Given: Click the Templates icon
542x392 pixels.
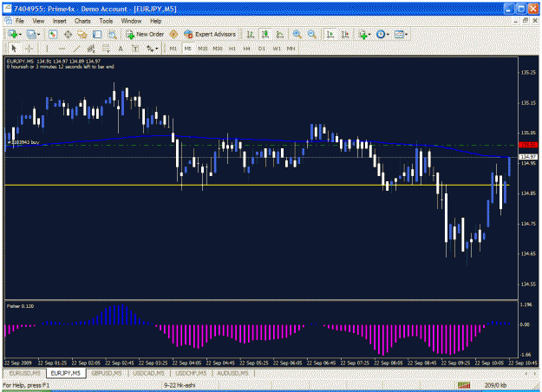Looking at the screenshot, I should [x=399, y=34].
